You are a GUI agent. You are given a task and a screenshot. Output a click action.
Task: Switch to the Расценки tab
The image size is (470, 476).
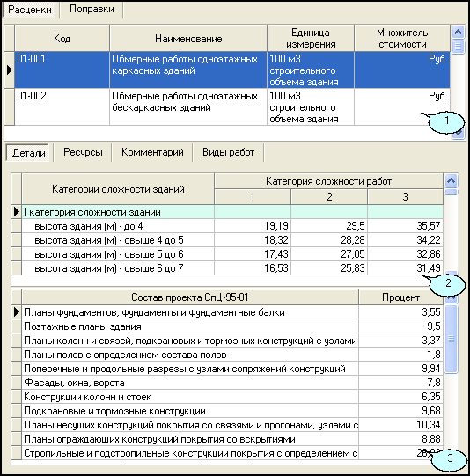[29, 10]
